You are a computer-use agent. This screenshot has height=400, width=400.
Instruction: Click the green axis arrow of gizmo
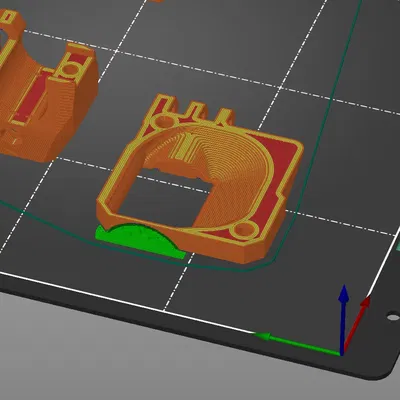(x=298, y=343)
